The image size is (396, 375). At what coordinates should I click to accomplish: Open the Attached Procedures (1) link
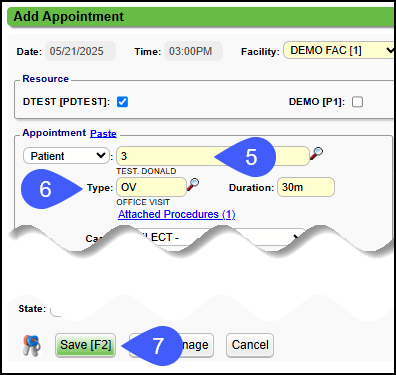(x=177, y=214)
